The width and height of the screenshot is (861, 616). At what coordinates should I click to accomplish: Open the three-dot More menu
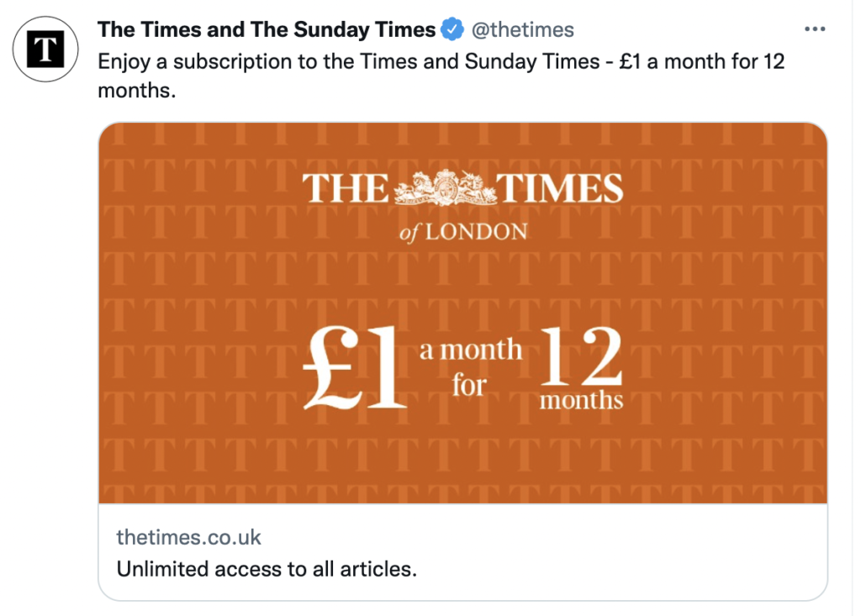815,29
